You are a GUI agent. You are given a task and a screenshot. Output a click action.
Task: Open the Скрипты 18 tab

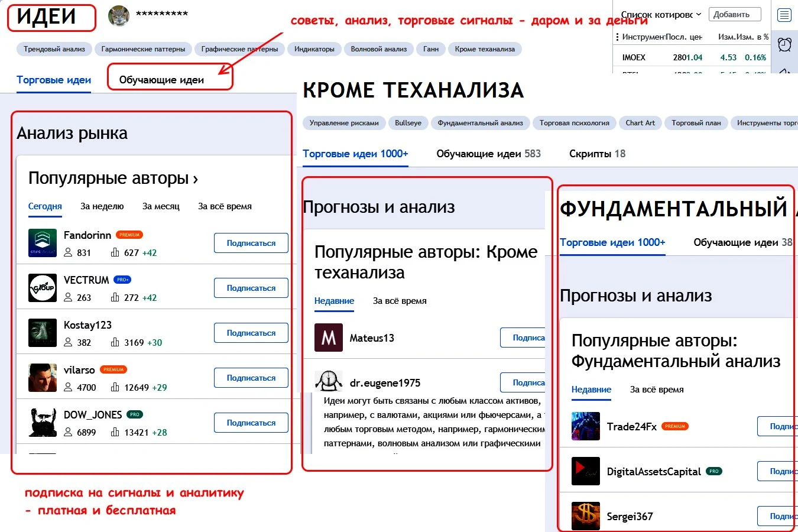point(597,154)
